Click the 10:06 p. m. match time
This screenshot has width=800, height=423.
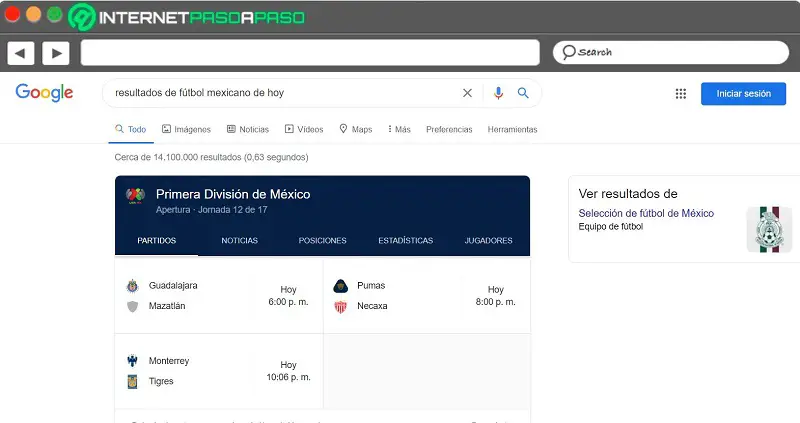pos(288,377)
